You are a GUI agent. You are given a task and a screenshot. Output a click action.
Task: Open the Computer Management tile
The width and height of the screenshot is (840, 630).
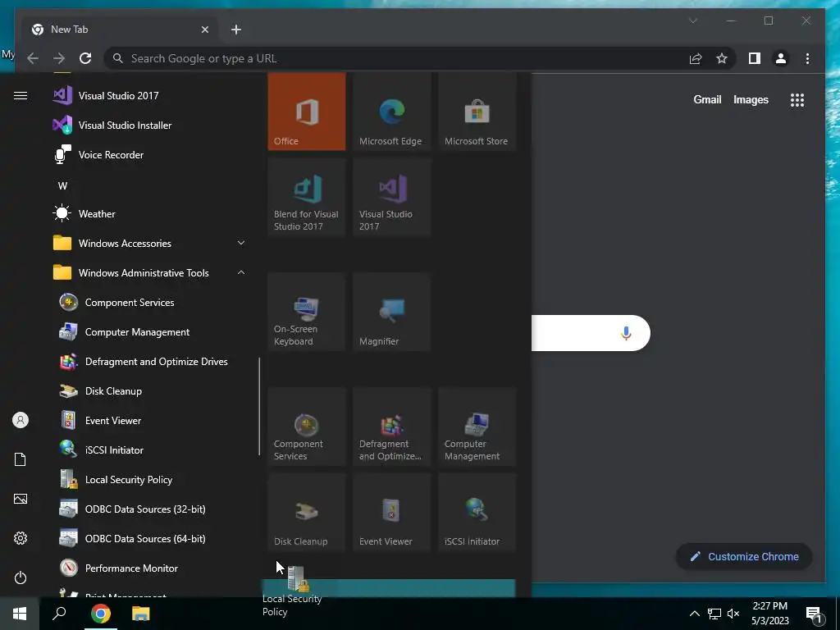click(x=477, y=427)
